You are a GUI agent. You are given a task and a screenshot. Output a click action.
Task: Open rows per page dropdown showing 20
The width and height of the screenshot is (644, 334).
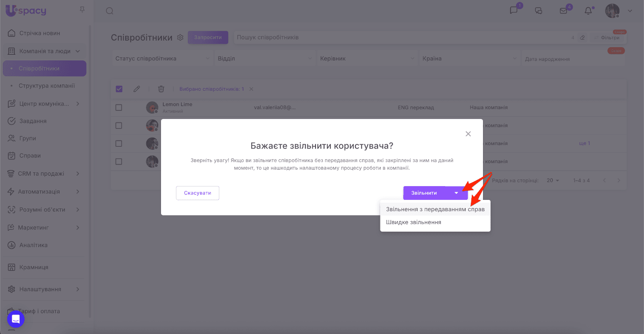553,180
